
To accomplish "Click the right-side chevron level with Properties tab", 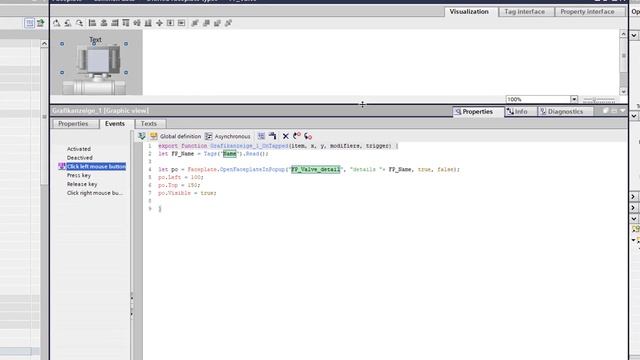I will tap(634, 116).
